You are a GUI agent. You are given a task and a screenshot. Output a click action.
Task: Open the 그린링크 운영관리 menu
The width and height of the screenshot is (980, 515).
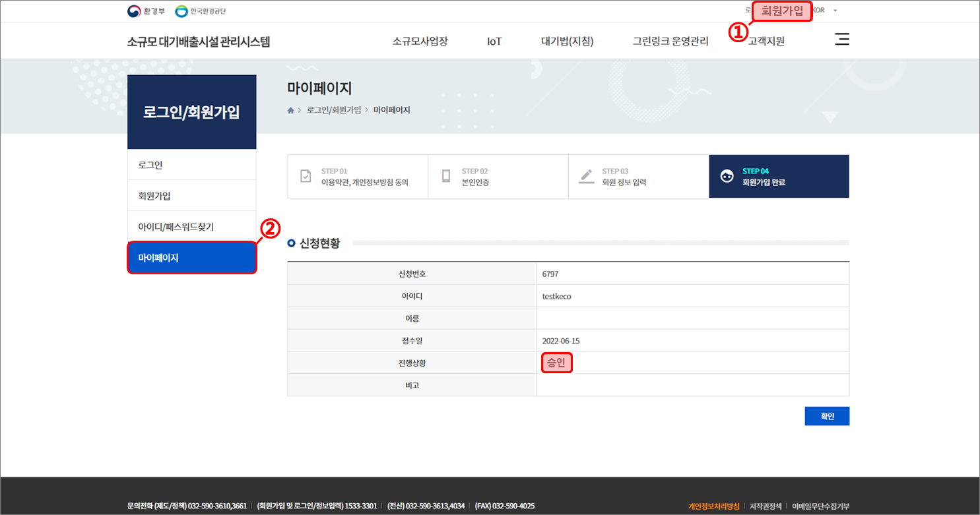pos(670,41)
